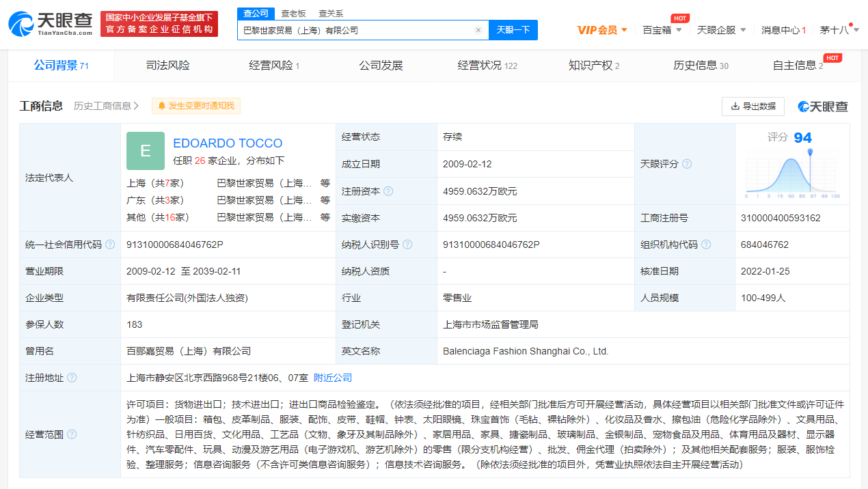Viewport: 868px width, 489px height.
Task: Click the TianYanCha logo
Action: (51, 23)
